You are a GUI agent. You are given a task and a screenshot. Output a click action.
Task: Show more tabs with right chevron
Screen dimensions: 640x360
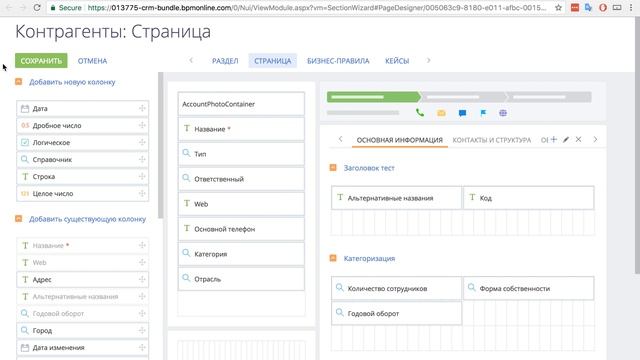[x=595, y=139]
